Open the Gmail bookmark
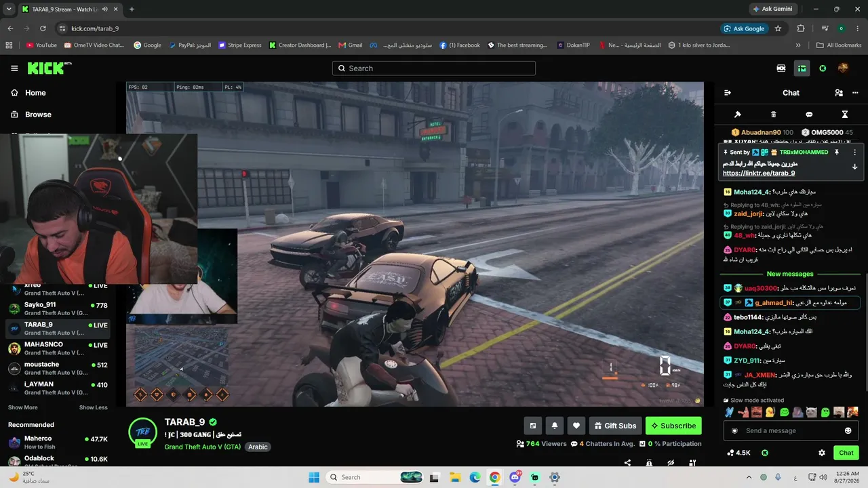 coord(351,45)
